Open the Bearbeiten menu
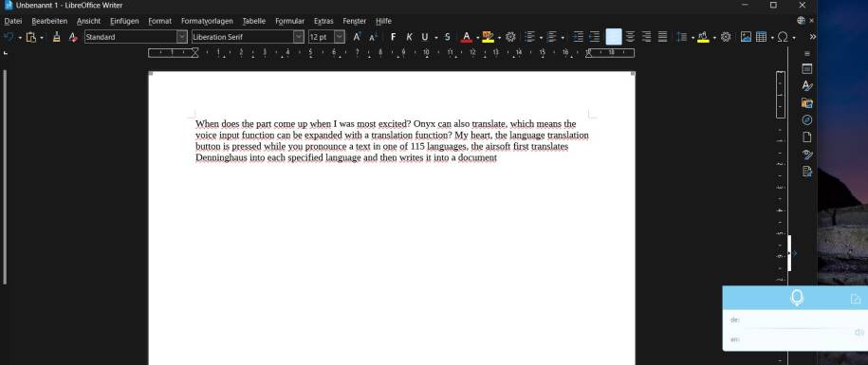Image resolution: width=868 pixels, height=365 pixels. (x=49, y=21)
